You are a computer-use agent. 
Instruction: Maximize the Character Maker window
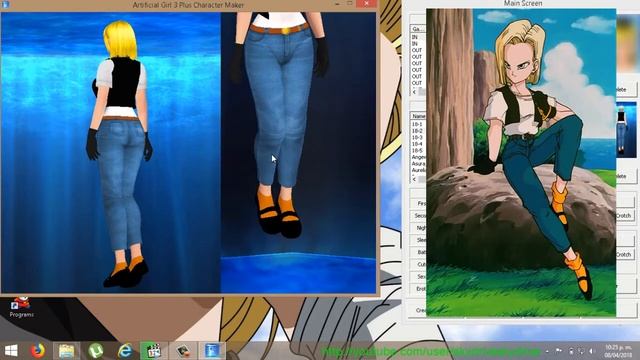pyautogui.click(x=349, y=4)
